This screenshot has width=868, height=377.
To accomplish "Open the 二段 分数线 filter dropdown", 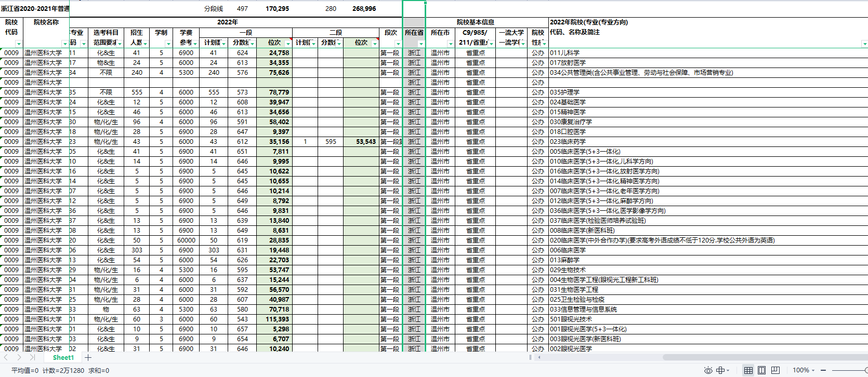I will click(x=339, y=44).
